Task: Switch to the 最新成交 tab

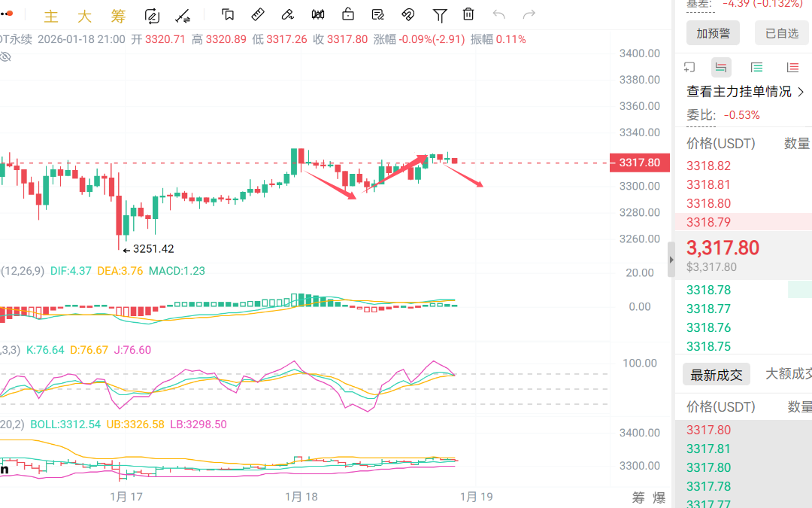Action: click(716, 375)
